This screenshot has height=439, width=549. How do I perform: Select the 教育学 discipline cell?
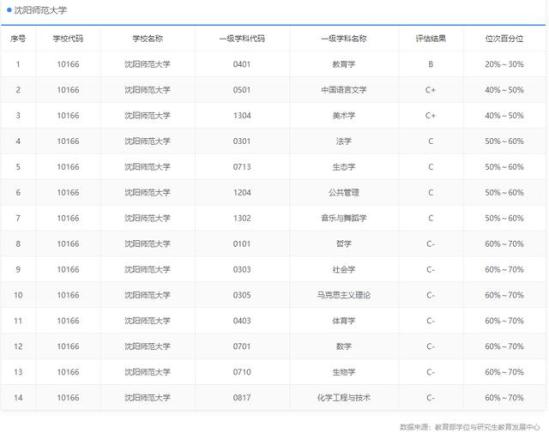[343, 64]
